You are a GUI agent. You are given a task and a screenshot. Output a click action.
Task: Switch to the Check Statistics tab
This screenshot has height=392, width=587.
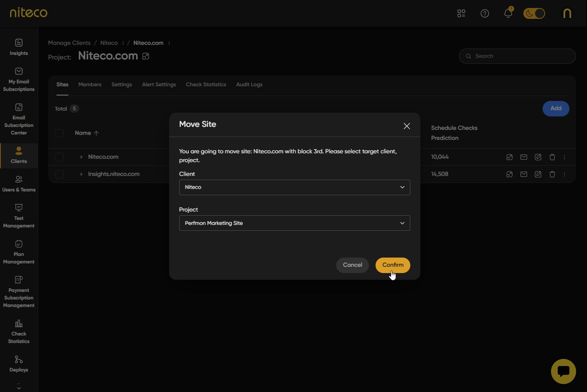(x=206, y=85)
